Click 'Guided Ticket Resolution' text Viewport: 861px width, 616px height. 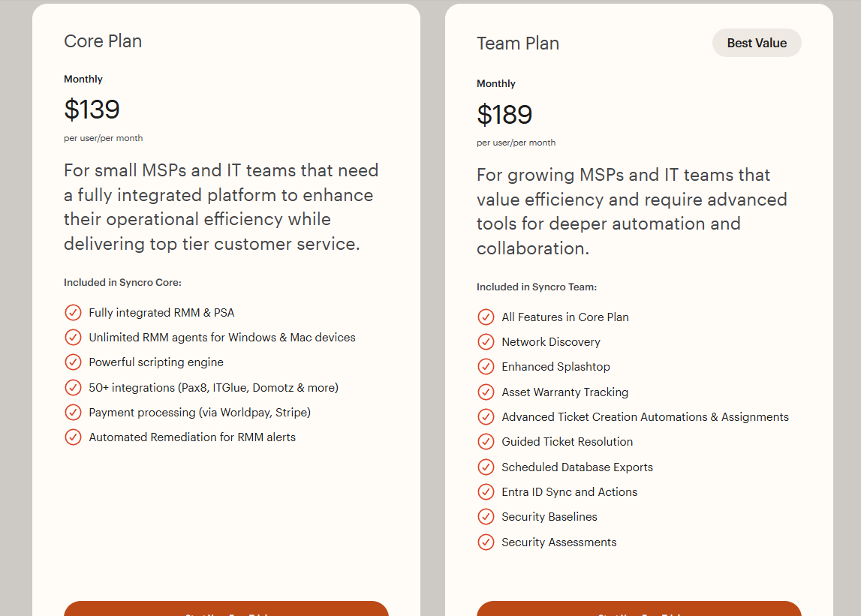point(567,442)
